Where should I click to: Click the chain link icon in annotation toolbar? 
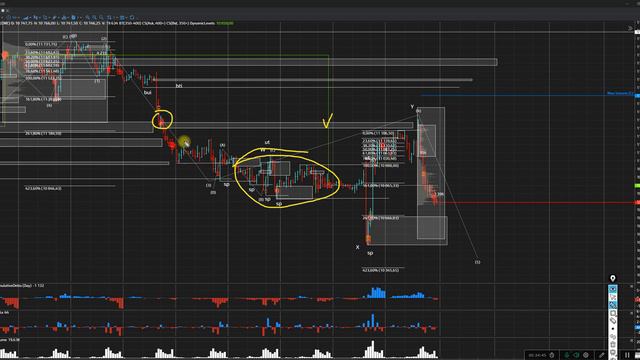tap(613, 336)
